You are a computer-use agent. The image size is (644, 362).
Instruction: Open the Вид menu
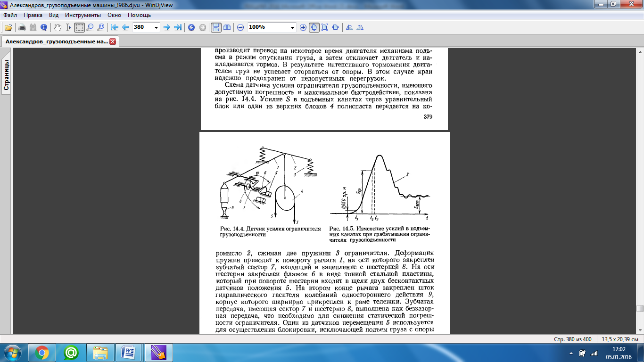click(54, 15)
